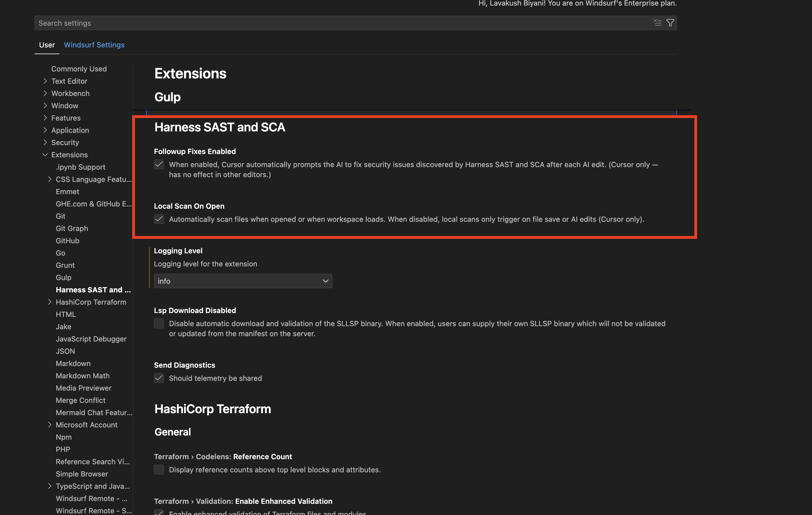Image resolution: width=812 pixels, height=515 pixels.
Task: Disable Followup Fixes Enabled checkbox
Action: click(x=159, y=164)
